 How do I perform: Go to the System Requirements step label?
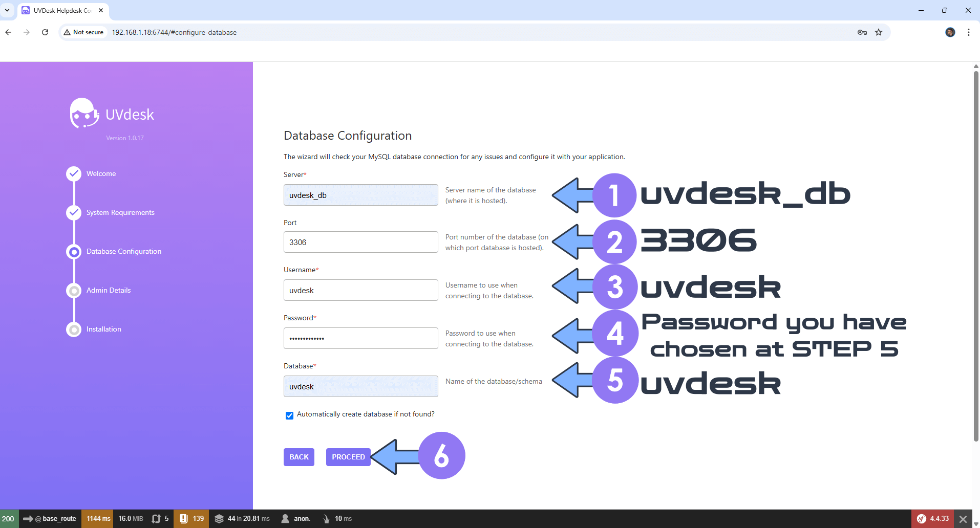[120, 212]
